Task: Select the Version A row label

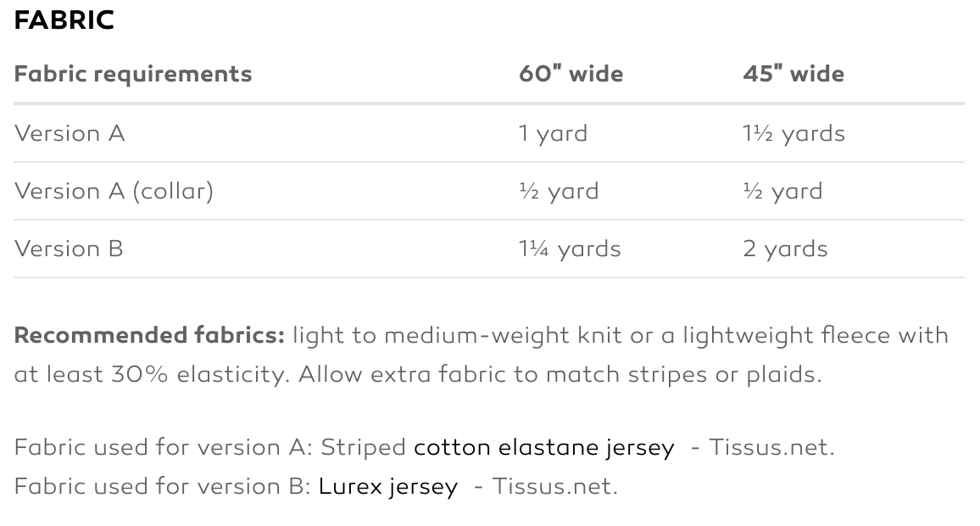Action: [70, 133]
